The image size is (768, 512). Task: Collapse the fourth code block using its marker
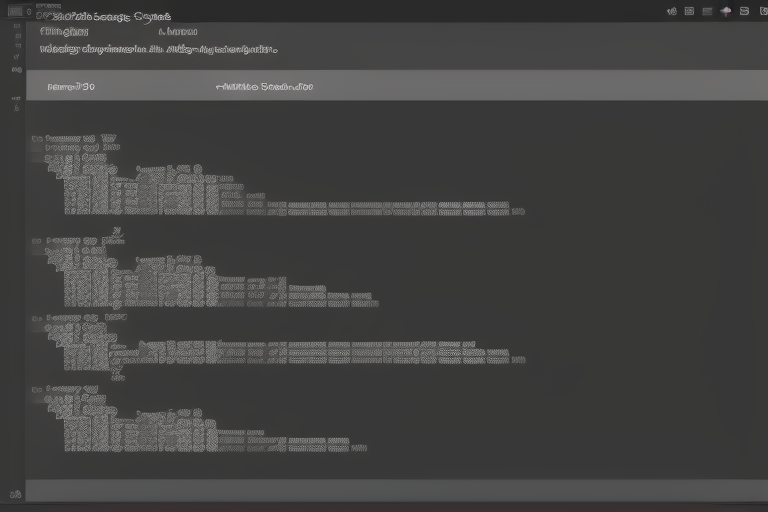(35, 390)
